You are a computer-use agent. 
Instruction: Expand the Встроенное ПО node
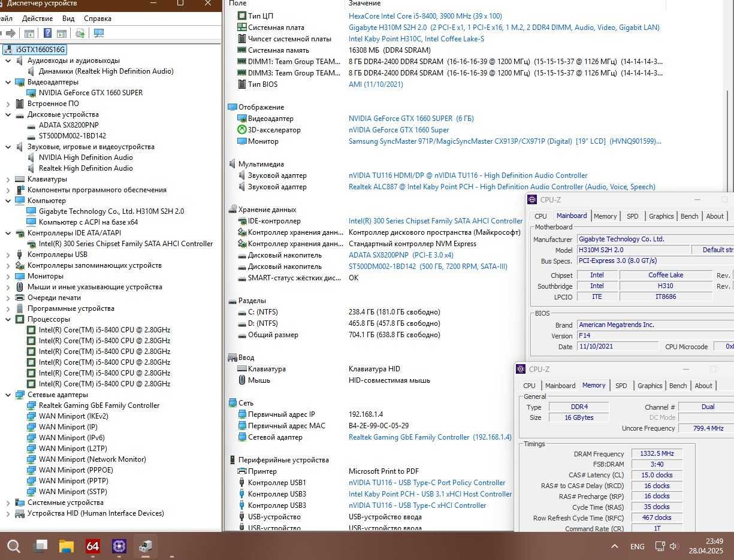(8, 104)
